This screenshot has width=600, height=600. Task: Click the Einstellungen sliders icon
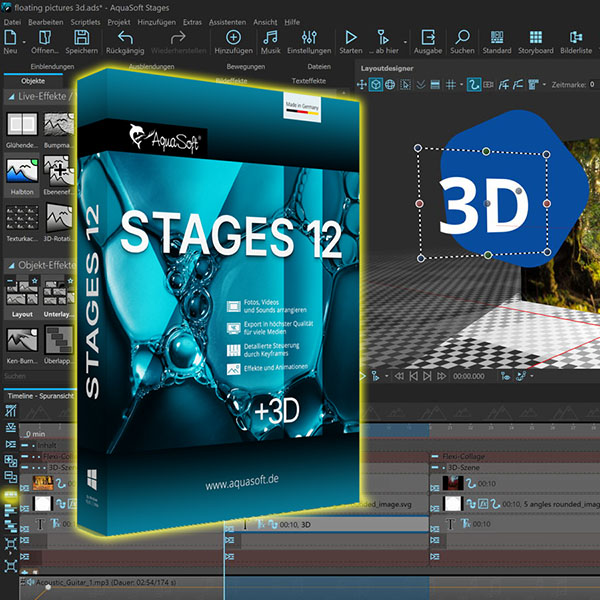pyautogui.click(x=308, y=38)
